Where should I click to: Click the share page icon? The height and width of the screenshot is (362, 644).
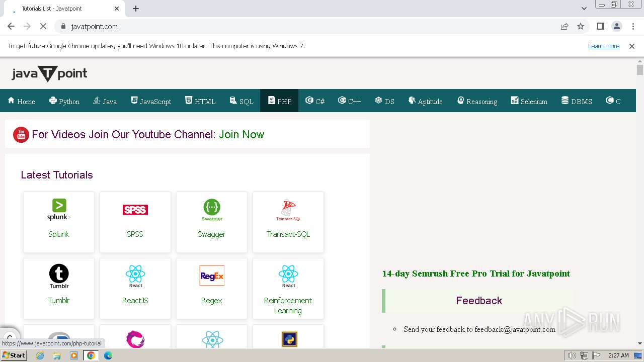[x=565, y=26]
